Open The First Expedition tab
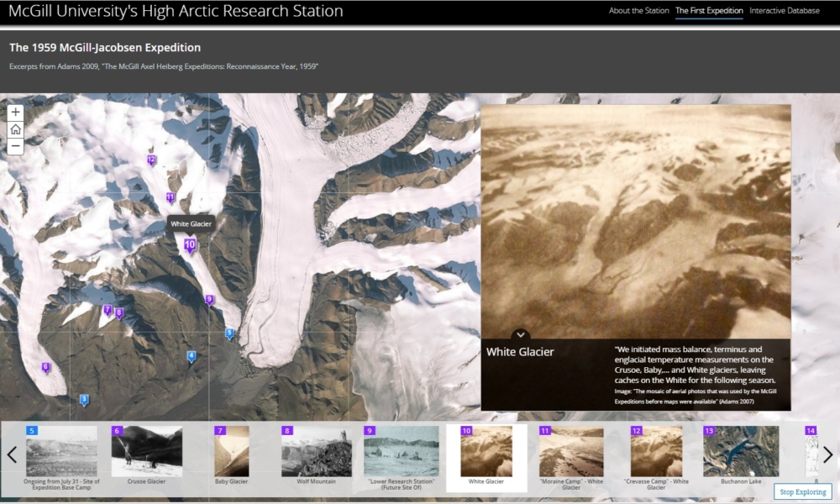840x504 pixels. click(x=709, y=11)
